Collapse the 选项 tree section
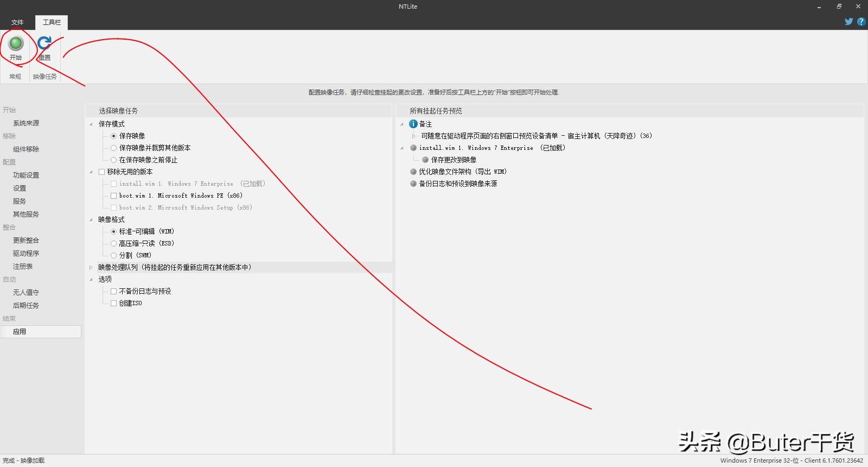868x467 pixels. pyautogui.click(x=91, y=279)
